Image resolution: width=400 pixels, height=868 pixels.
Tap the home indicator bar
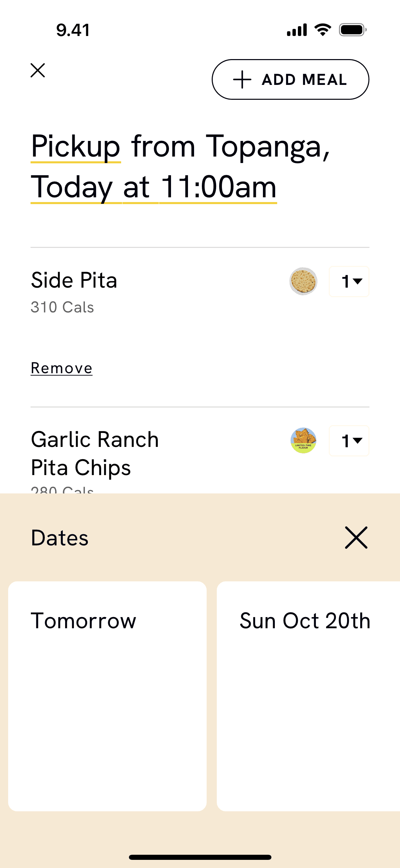(x=200, y=857)
